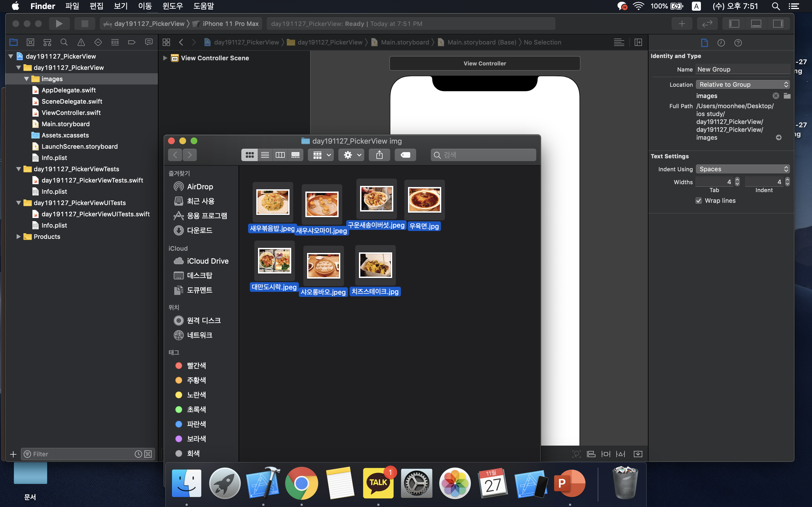Screen dimensions: 812x507
Task: Open the Xcode Library plus button
Action: coord(682,23)
